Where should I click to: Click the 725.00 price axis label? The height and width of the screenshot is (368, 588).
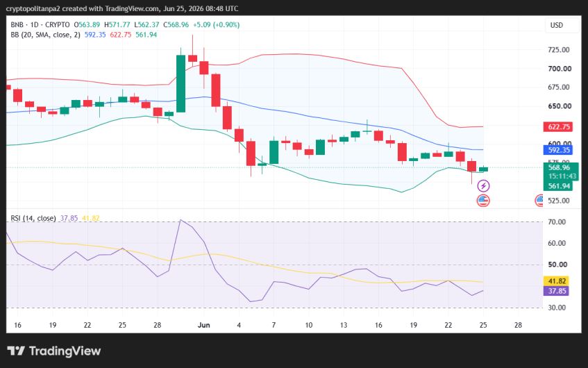click(x=559, y=50)
